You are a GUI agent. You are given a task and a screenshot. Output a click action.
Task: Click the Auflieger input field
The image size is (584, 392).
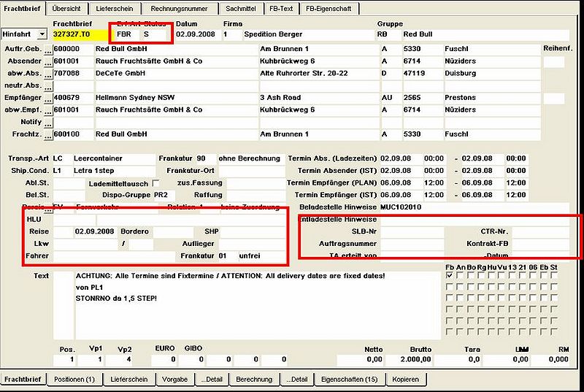(251, 244)
